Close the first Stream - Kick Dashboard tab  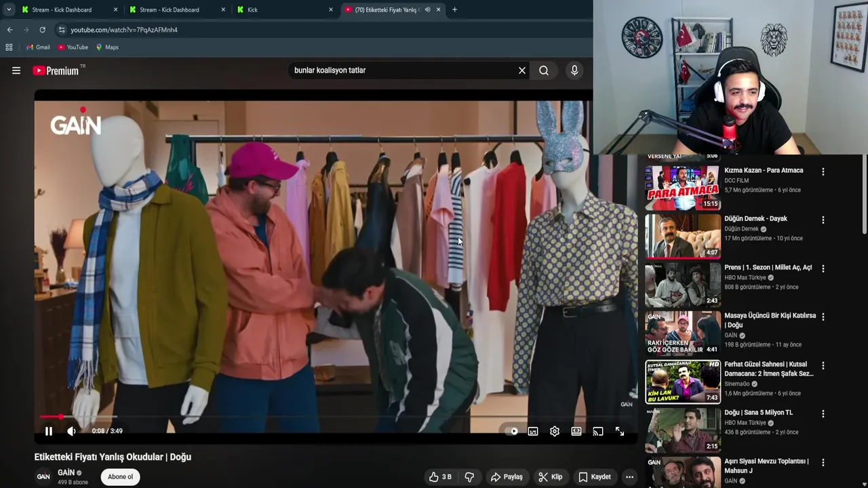tap(115, 9)
